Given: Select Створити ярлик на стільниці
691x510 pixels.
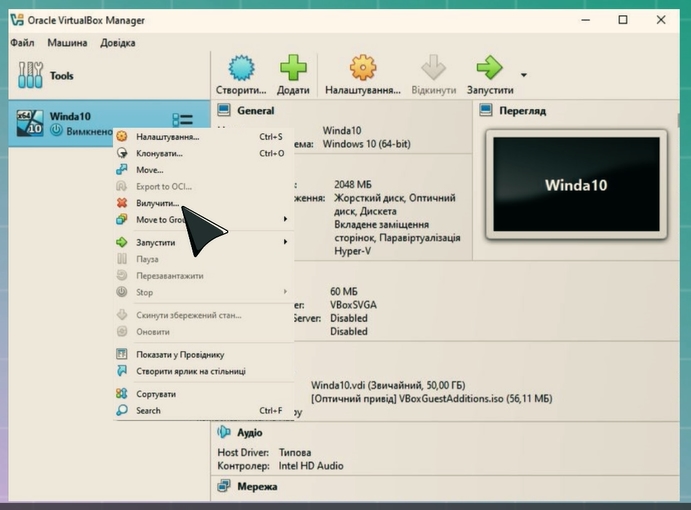Looking at the screenshot, I should [203, 371].
